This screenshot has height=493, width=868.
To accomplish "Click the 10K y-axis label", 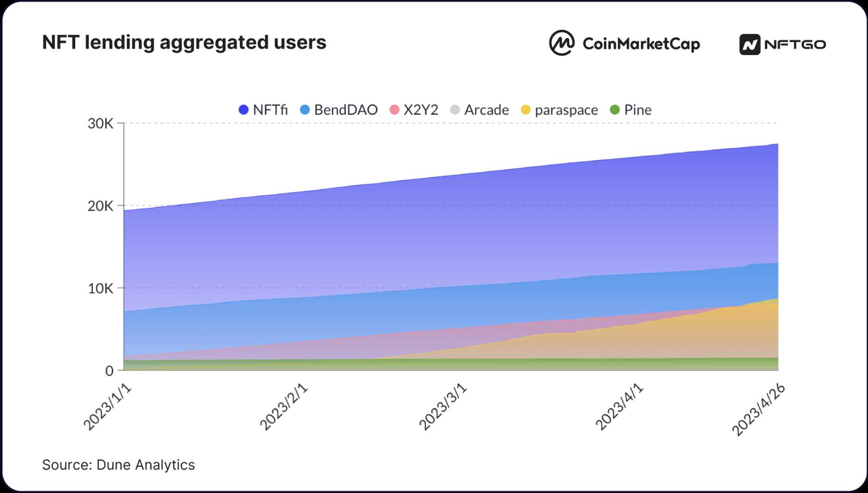I will 100,289.
